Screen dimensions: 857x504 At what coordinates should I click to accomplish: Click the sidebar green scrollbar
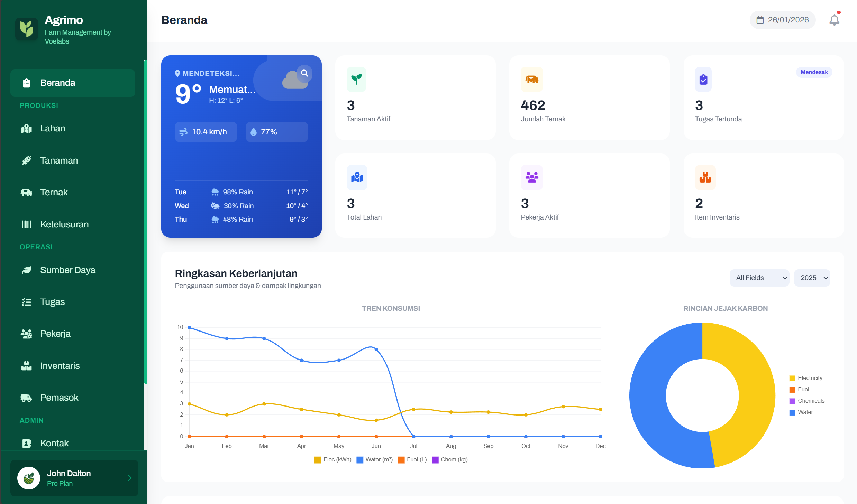pos(146,221)
